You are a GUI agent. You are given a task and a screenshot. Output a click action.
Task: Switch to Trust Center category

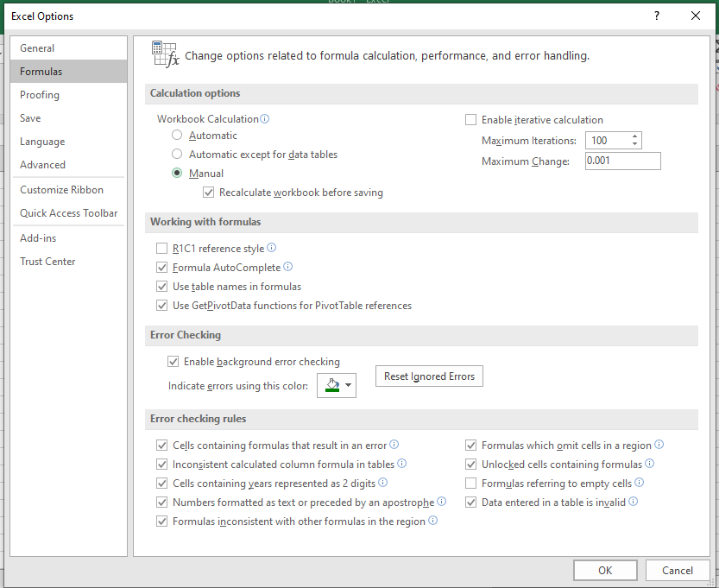[x=47, y=262]
